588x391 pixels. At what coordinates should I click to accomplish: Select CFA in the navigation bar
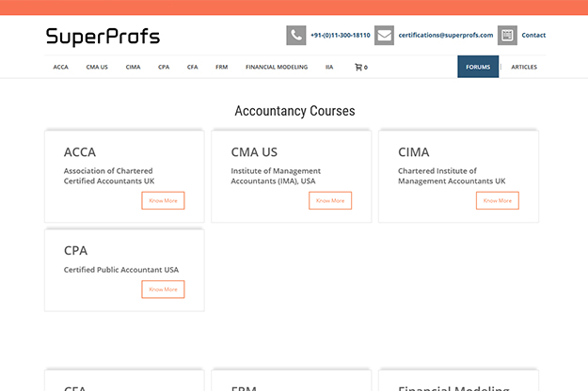click(192, 68)
